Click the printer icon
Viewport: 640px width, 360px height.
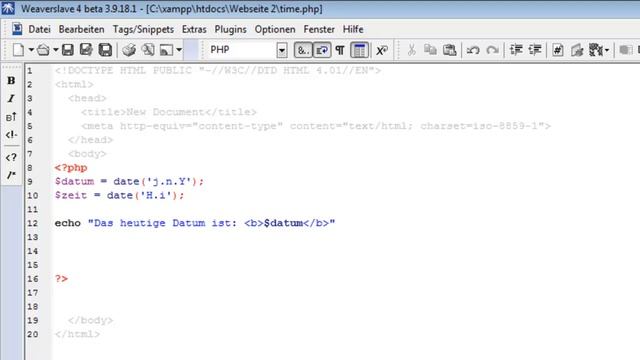129,50
